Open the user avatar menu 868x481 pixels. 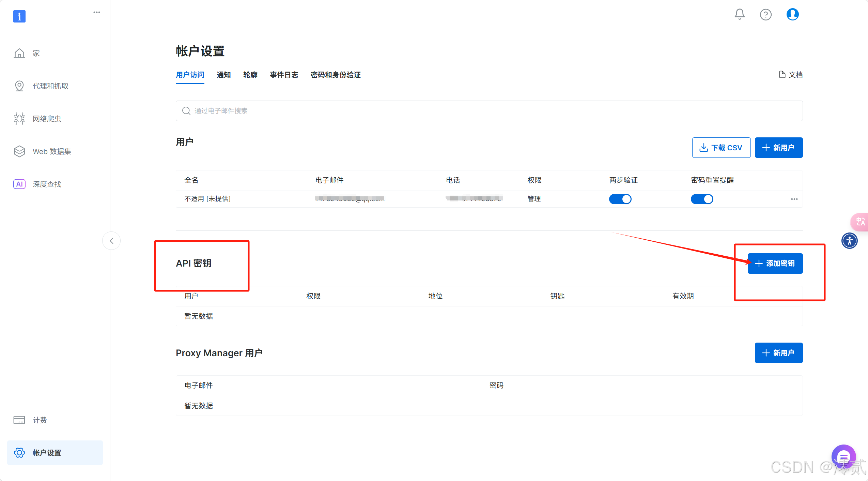pos(792,14)
